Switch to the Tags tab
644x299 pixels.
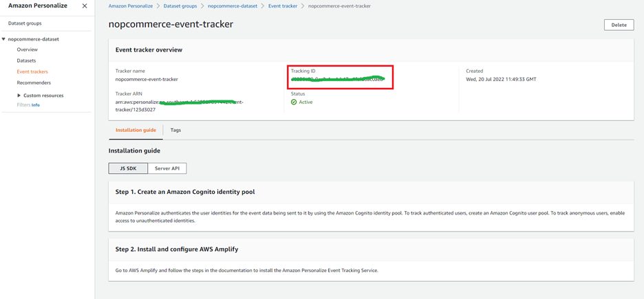[x=175, y=130]
